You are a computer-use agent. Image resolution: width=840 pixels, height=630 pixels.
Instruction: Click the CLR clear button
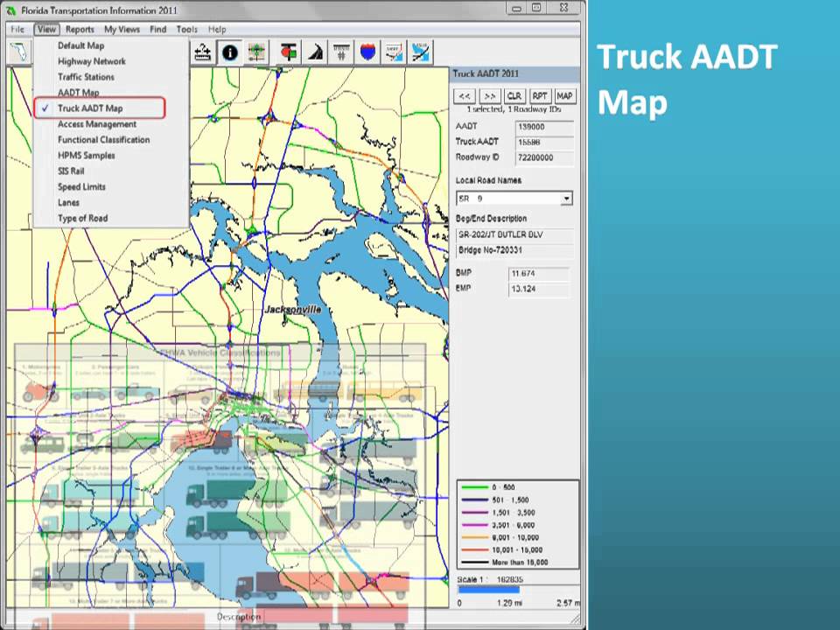(514, 96)
